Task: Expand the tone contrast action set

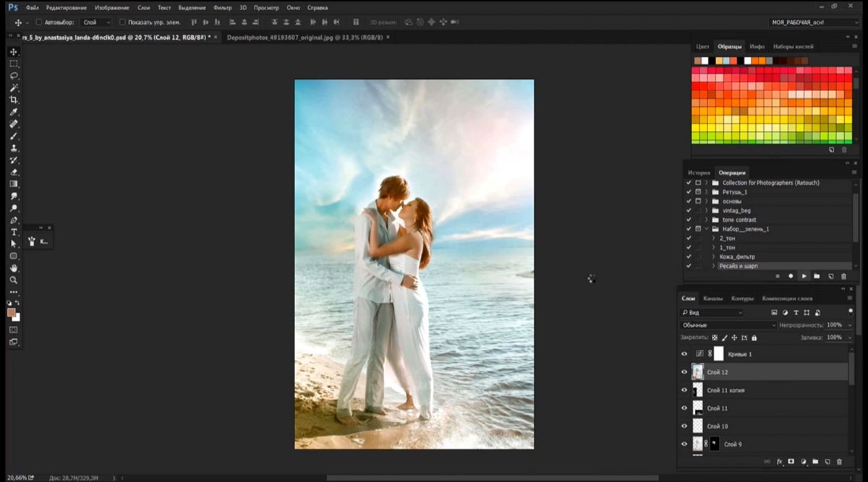Action: [707, 220]
